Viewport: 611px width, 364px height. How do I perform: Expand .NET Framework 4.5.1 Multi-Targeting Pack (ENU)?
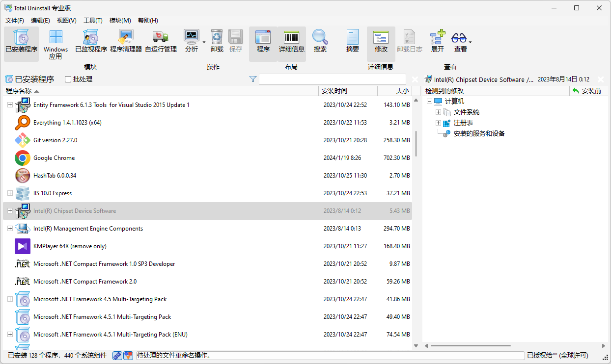click(10, 335)
